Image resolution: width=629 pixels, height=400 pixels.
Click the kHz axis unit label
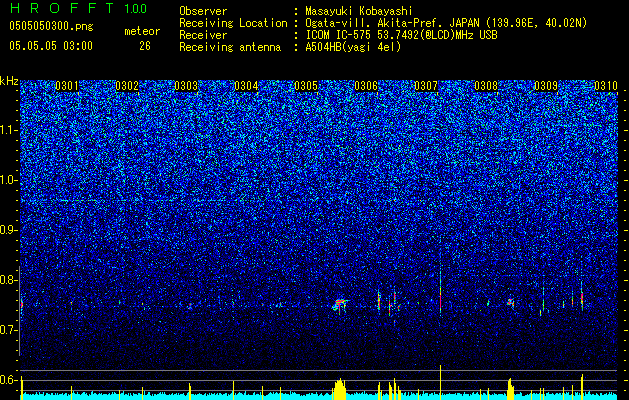(x=9, y=81)
